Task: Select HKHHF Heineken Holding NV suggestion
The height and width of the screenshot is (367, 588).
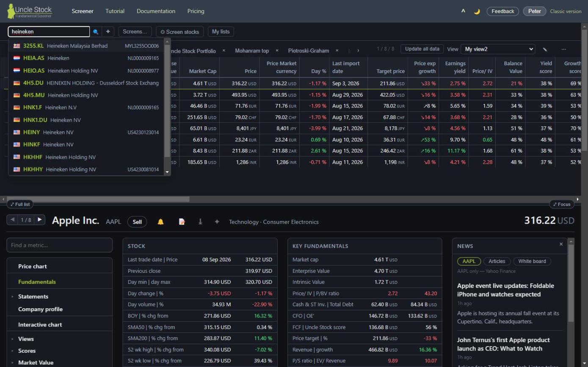Action: pyautogui.click(x=86, y=157)
